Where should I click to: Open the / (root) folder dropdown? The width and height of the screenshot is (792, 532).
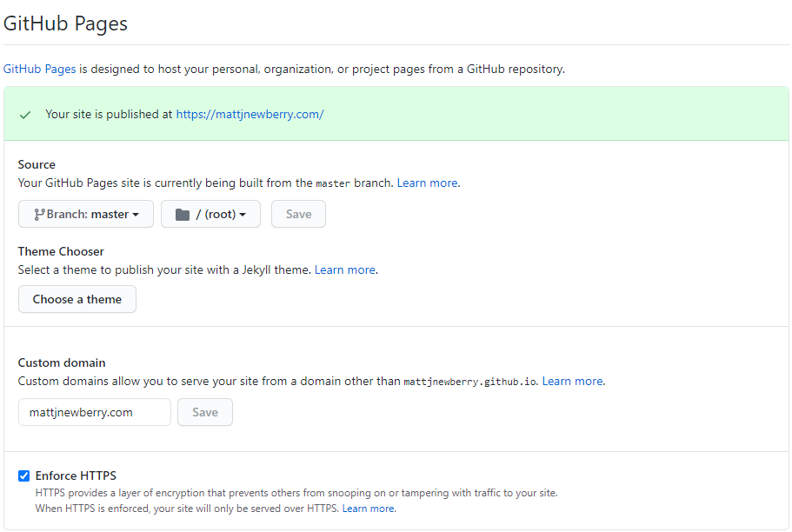pos(210,214)
